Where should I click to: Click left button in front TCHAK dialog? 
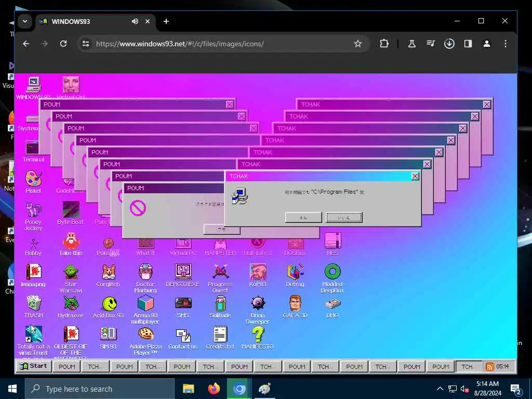point(303,218)
